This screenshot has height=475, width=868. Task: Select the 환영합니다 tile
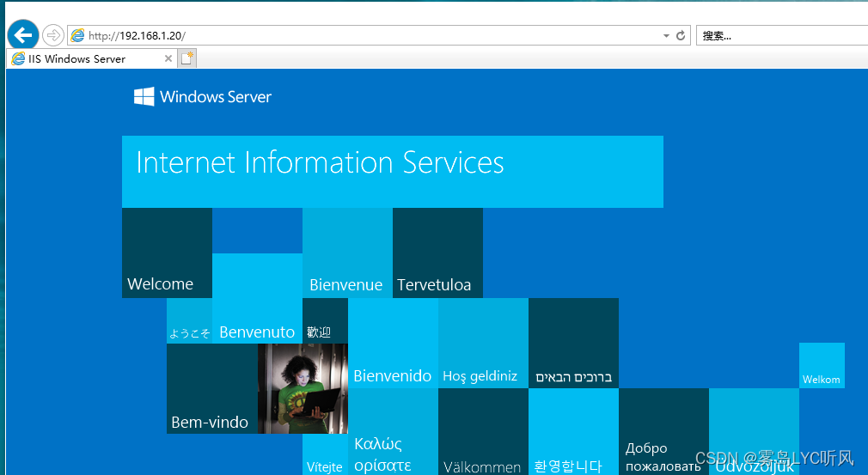[x=573, y=432]
